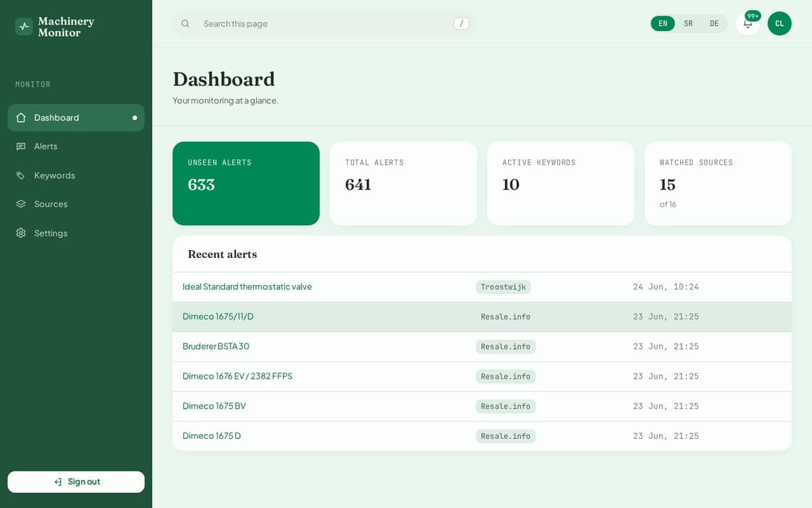Image resolution: width=812 pixels, height=508 pixels.
Task: Open the Total Alerts 641 card
Action: [403, 184]
